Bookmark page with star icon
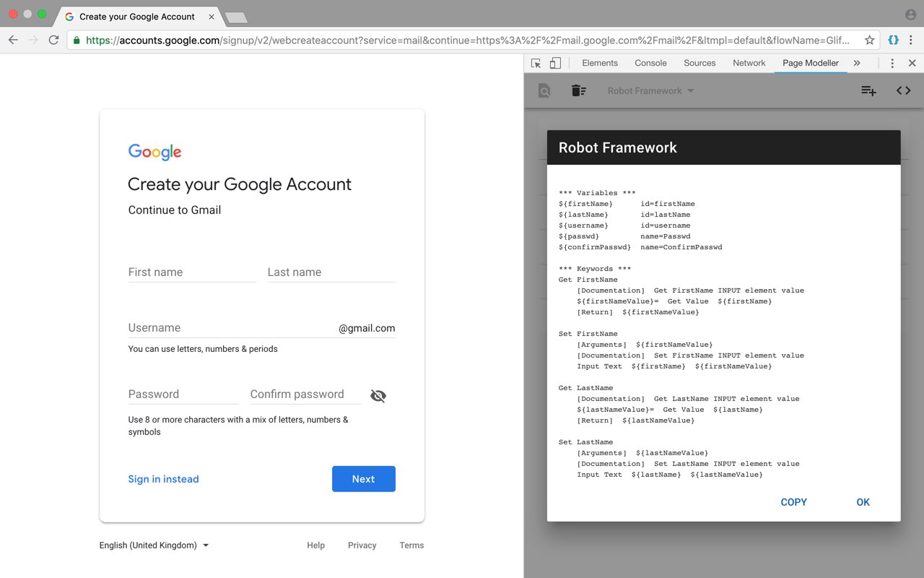 pos(870,40)
